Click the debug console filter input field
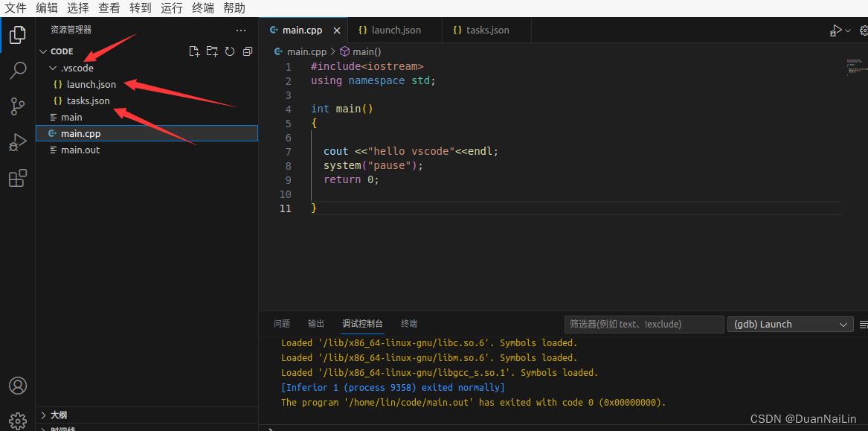The image size is (868, 431). point(644,325)
